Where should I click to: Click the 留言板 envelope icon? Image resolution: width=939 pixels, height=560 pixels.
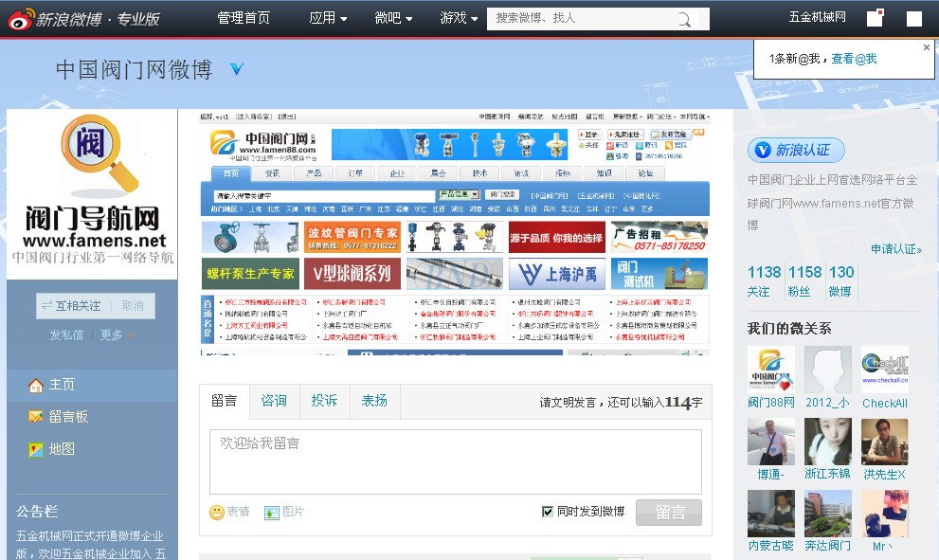(x=36, y=417)
